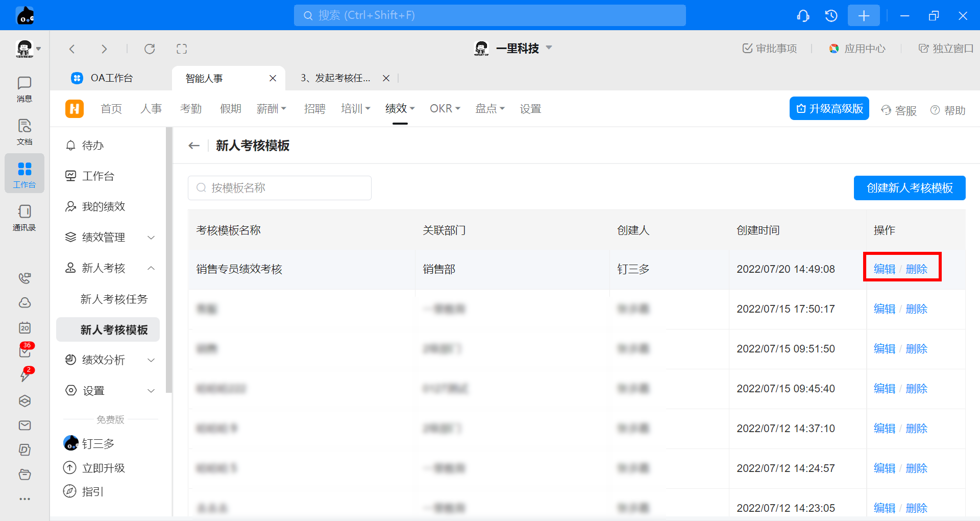Viewport: 980px width, 521px height.
Task: Expand the 绩效分析 sidebar section
Action: (x=151, y=360)
